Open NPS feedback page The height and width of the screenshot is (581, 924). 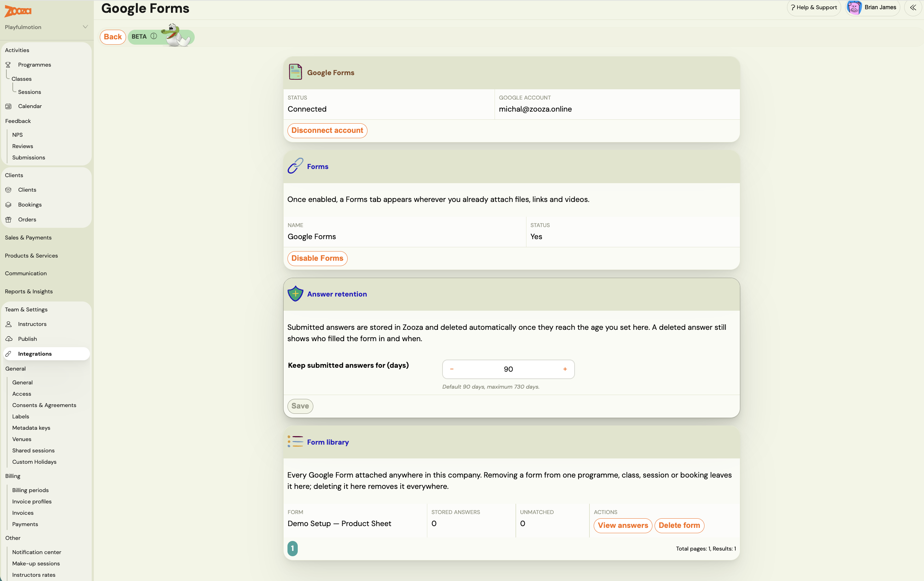tap(17, 135)
